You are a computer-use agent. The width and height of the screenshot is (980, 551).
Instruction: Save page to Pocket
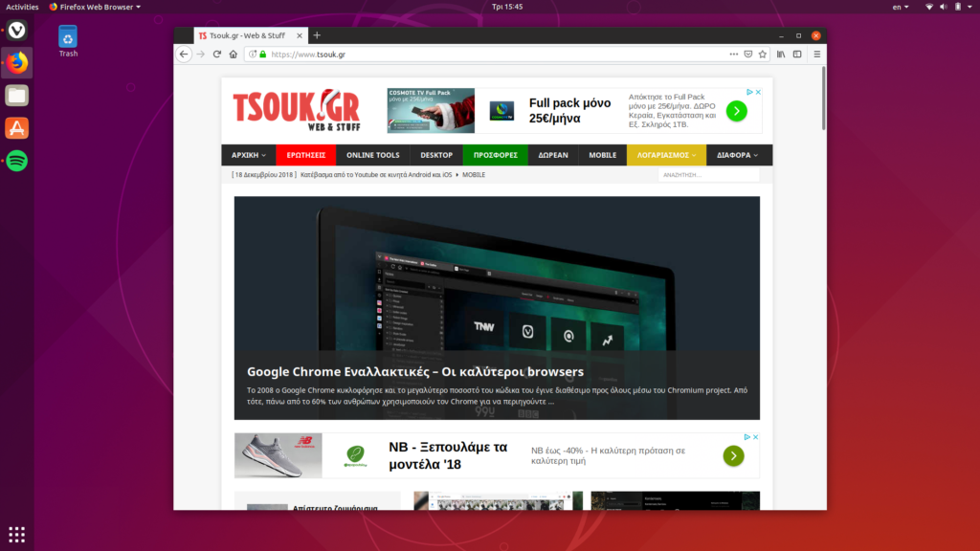(x=748, y=55)
